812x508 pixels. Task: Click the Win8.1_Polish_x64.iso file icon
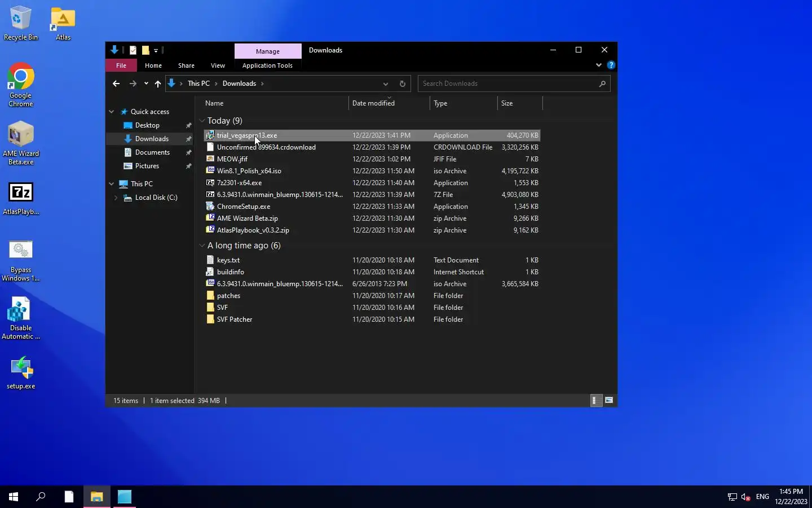click(x=210, y=171)
